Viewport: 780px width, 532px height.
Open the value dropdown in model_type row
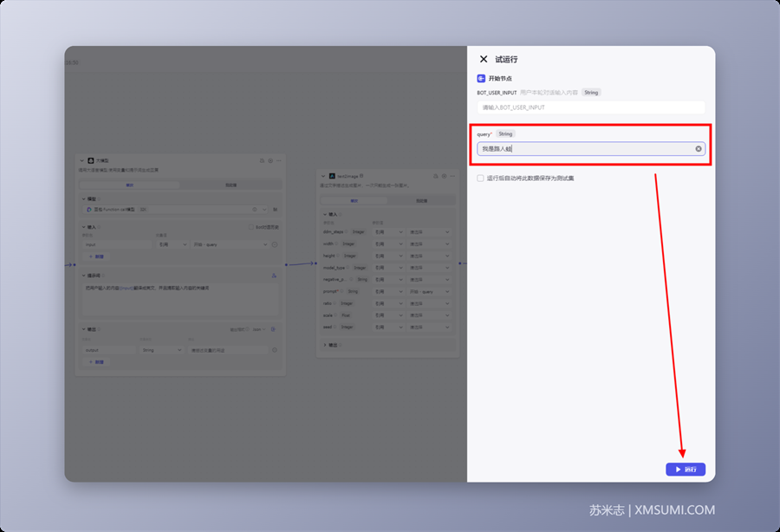coord(429,268)
